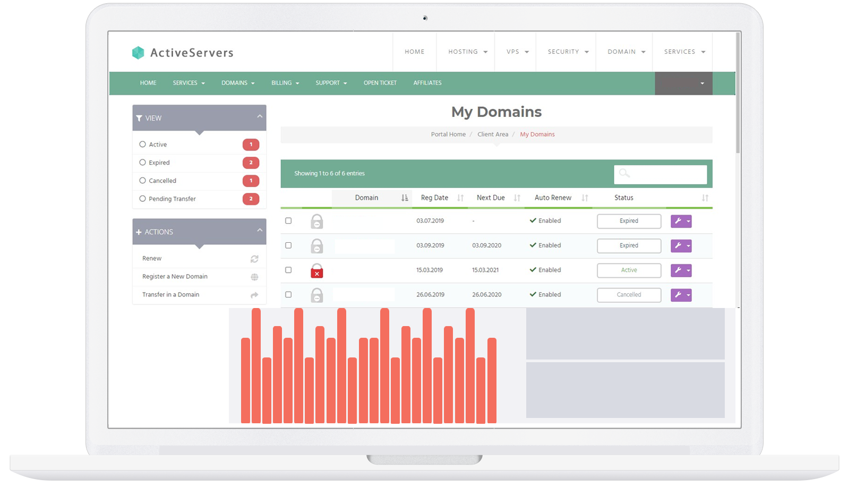This screenshot has height=504, width=848.
Task: Expand the Billing dropdown in the green bar
Action: 285,83
